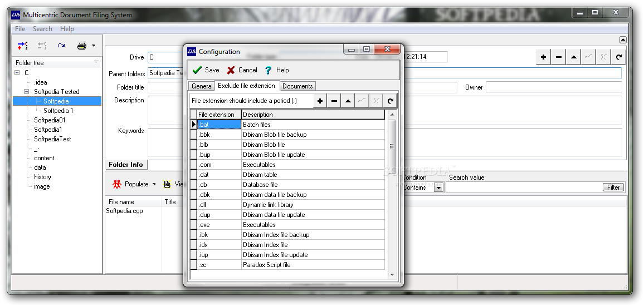Open the Help menu

[67, 29]
